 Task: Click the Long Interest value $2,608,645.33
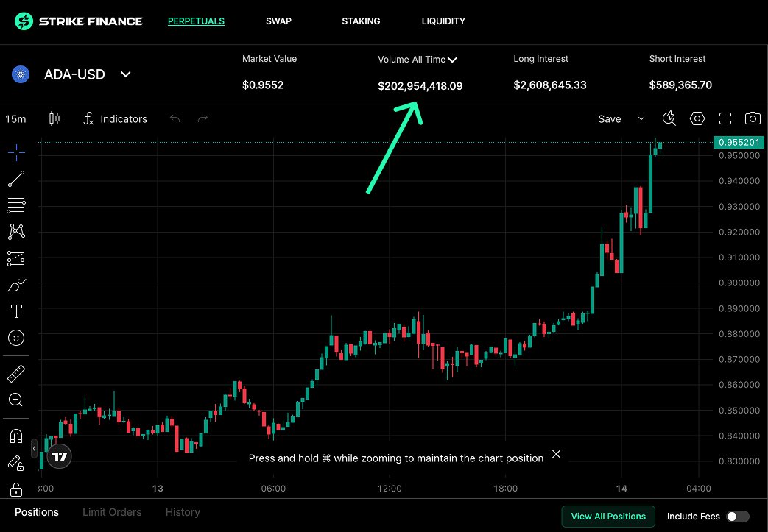coord(550,85)
